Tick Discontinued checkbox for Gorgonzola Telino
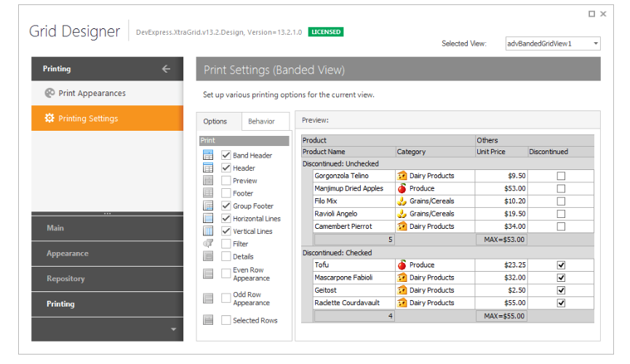 (561, 176)
